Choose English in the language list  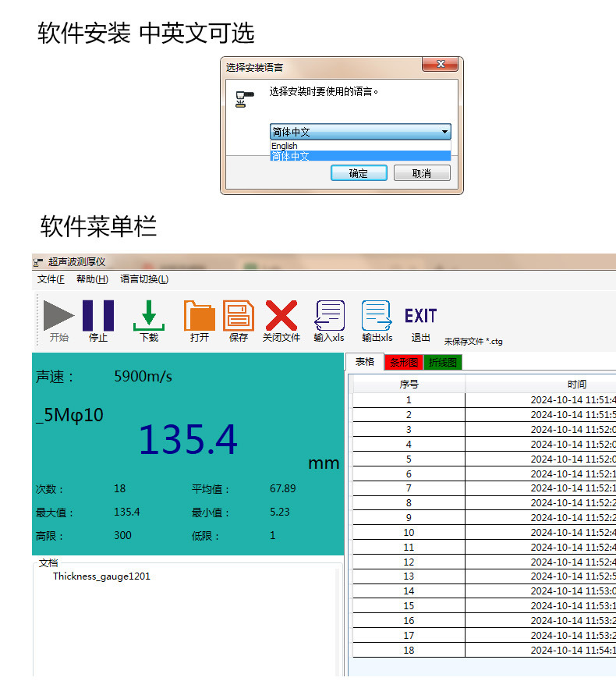click(360, 146)
